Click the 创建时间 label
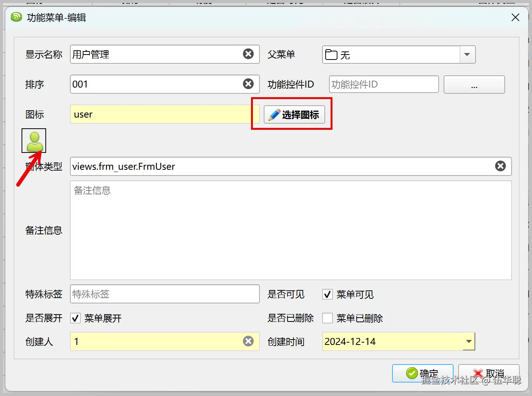 286,341
